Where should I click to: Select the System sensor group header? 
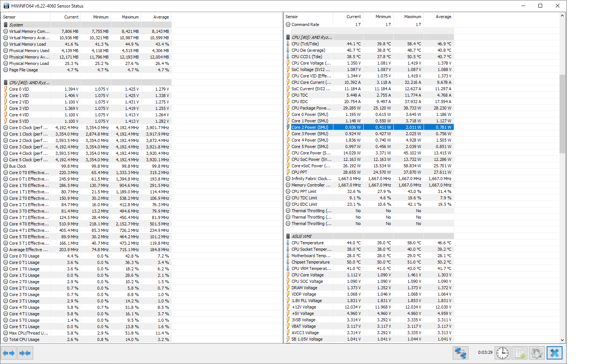pyautogui.click(x=16, y=25)
